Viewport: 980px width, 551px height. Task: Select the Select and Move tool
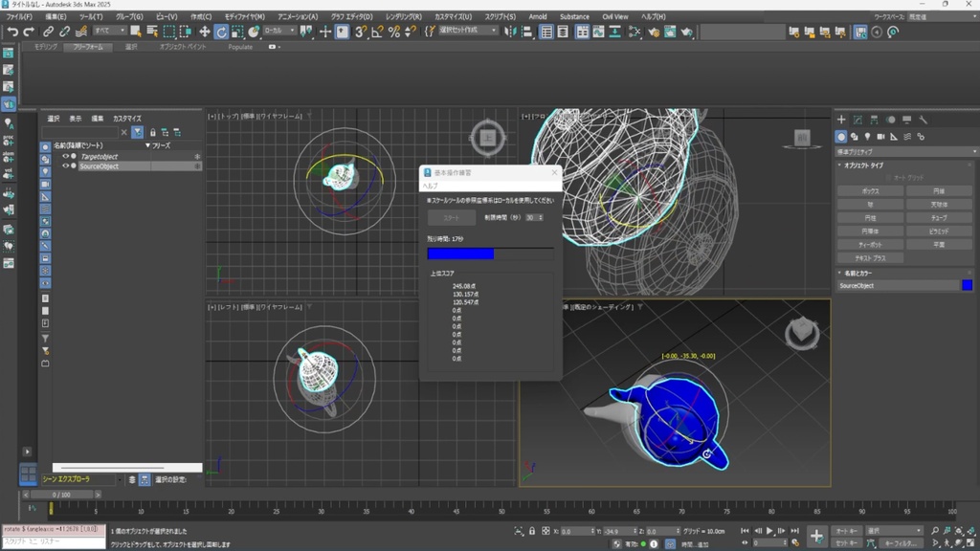(x=206, y=33)
